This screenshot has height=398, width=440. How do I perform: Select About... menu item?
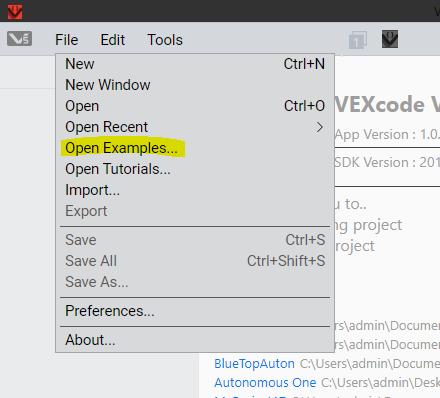coord(195,340)
